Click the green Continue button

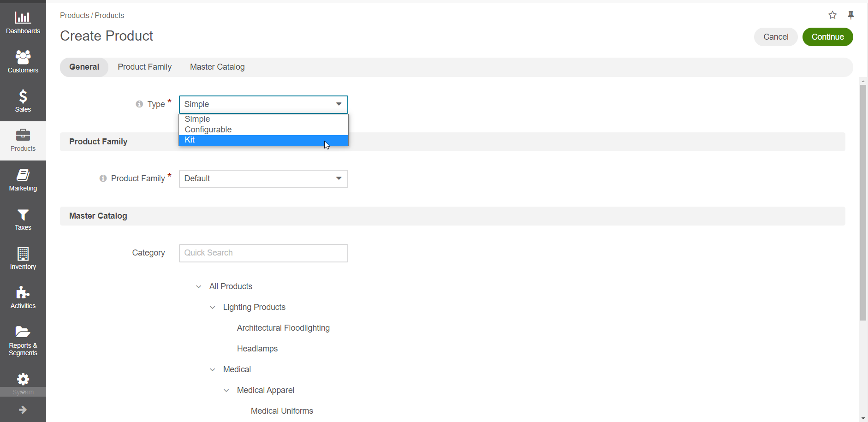coord(827,37)
